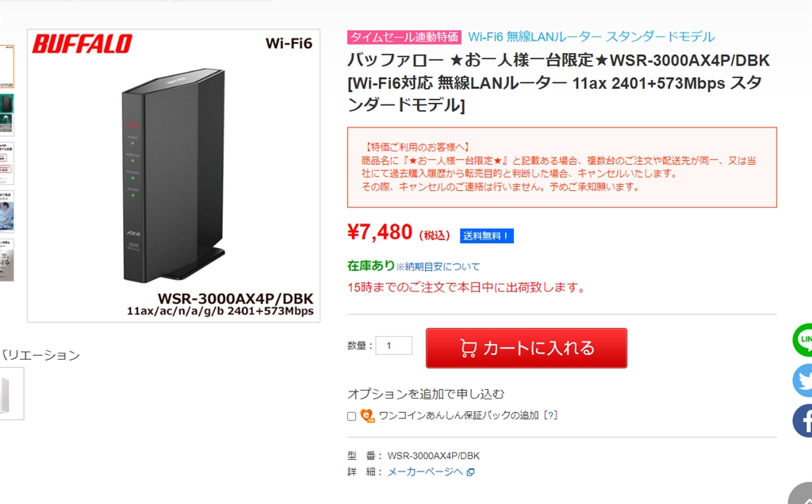This screenshot has width=812, height=504.
Task: Click the タイムセール連動特価 pink badge
Action: click(404, 36)
